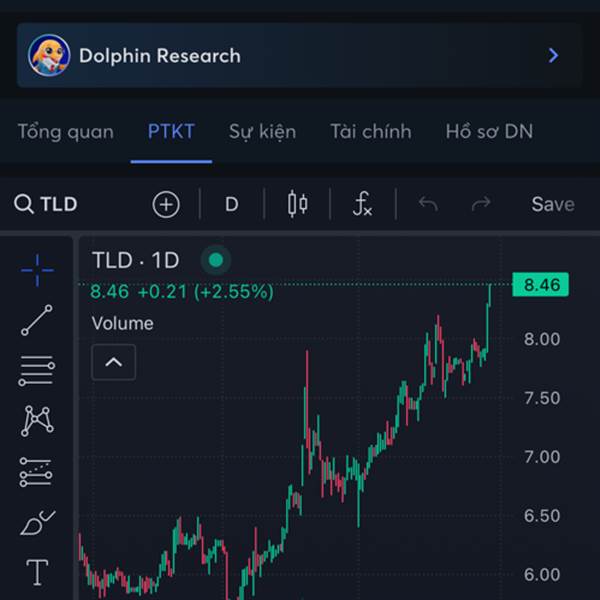
Task: Open the D interval selector
Action: click(x=232, y=204)
